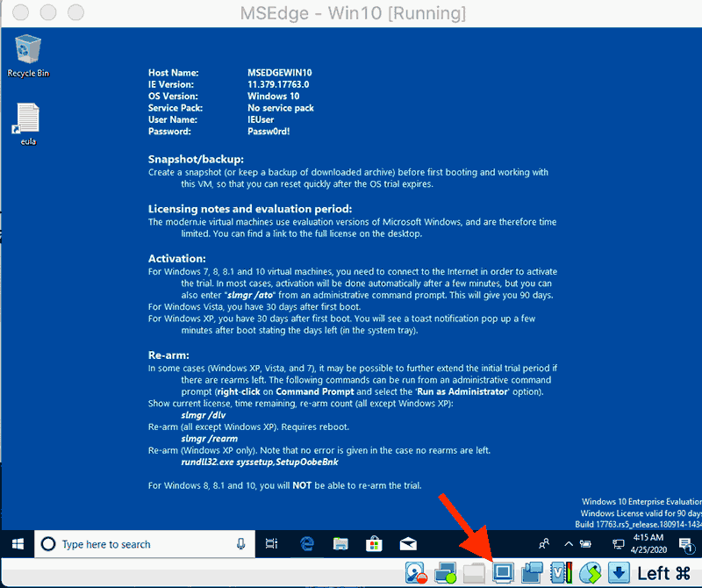Click the Task View button
Image resolution: width=702 pixels, height=588 pixels.
click(272, 544)
